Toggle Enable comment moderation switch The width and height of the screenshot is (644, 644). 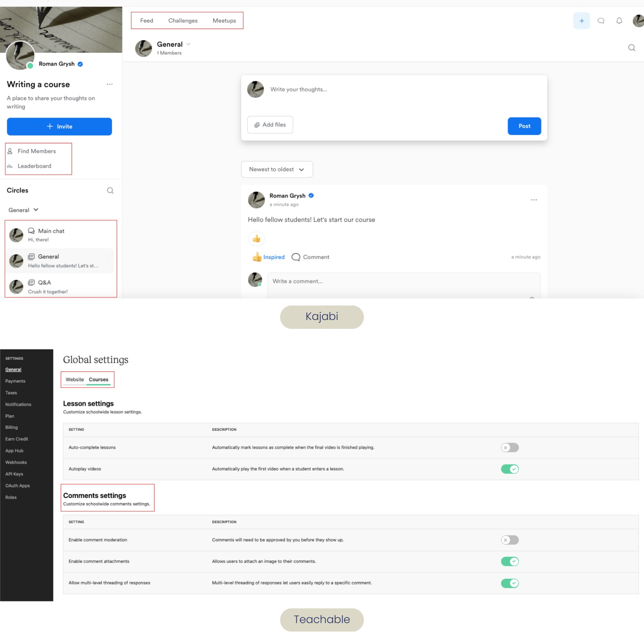510,540
